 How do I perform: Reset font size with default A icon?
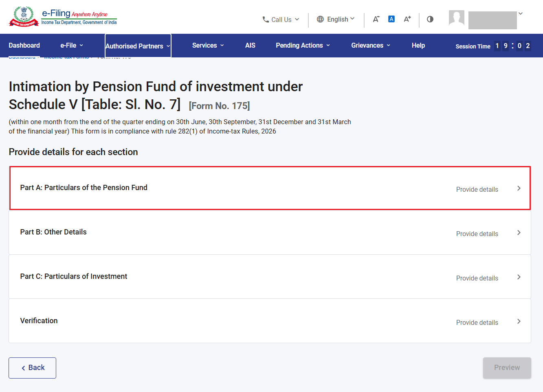[x=391, y=19]
